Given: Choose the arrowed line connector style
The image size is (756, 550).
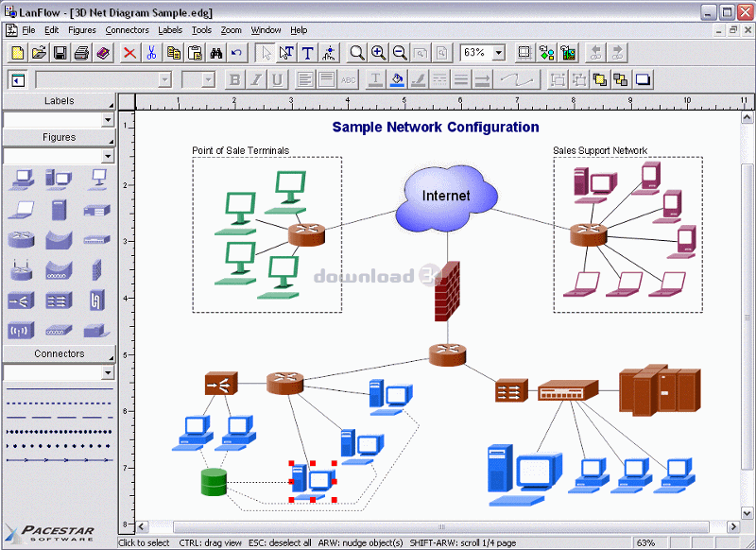Looking at the screenshot, I should [x=60, y=460].
